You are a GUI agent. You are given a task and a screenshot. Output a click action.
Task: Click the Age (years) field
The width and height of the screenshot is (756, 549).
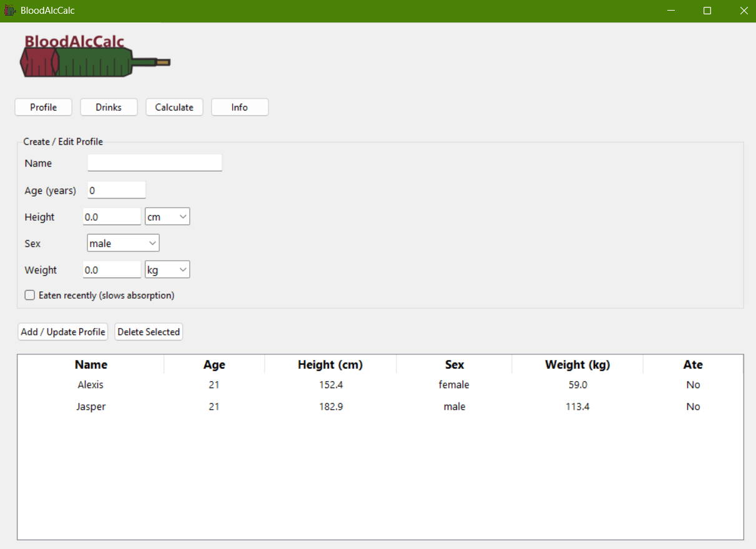click(117, 190)
